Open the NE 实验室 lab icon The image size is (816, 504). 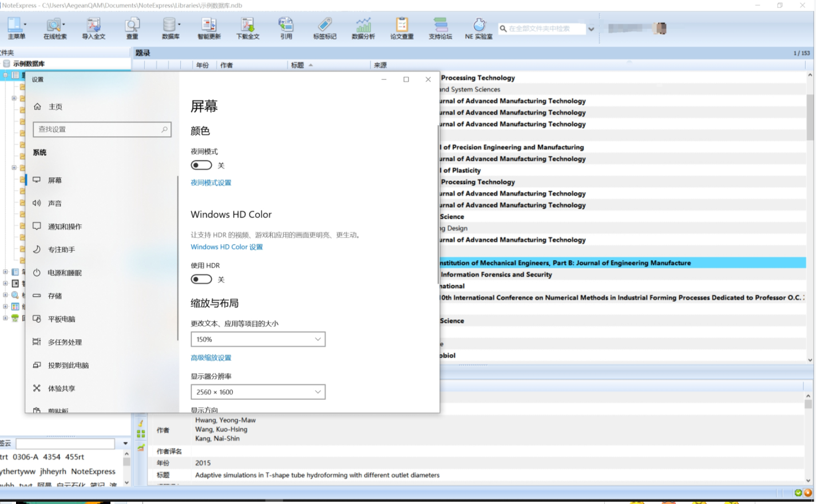479,25
